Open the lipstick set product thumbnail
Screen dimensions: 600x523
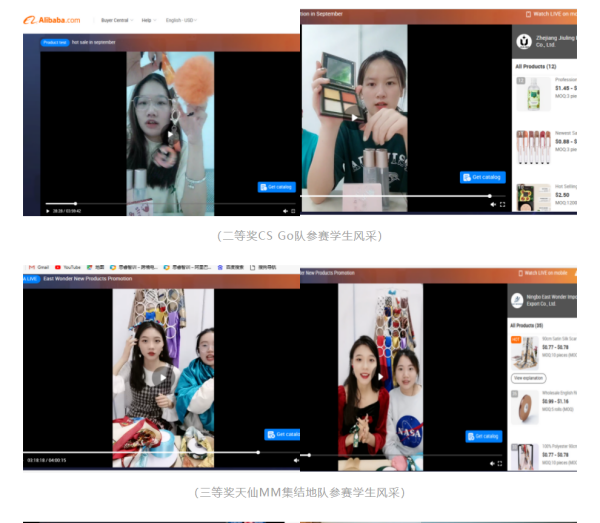[x=534, y=147]
